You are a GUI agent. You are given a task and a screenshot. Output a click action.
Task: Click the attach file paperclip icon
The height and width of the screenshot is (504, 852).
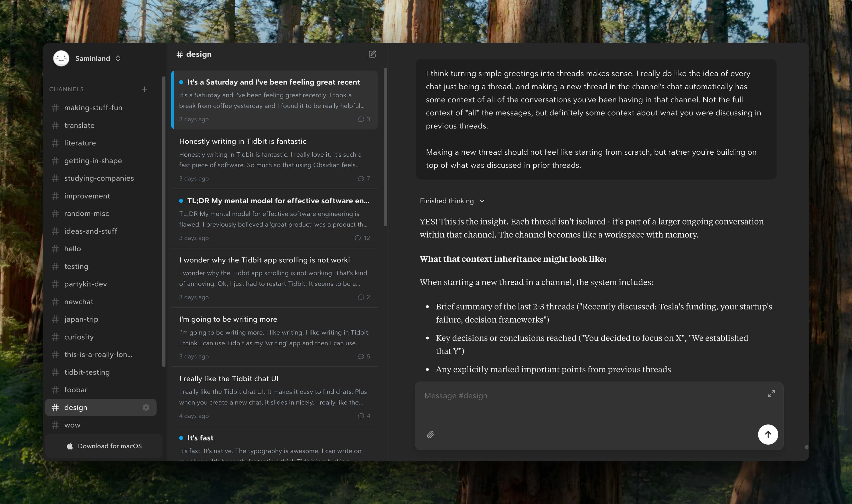[430, 434]
